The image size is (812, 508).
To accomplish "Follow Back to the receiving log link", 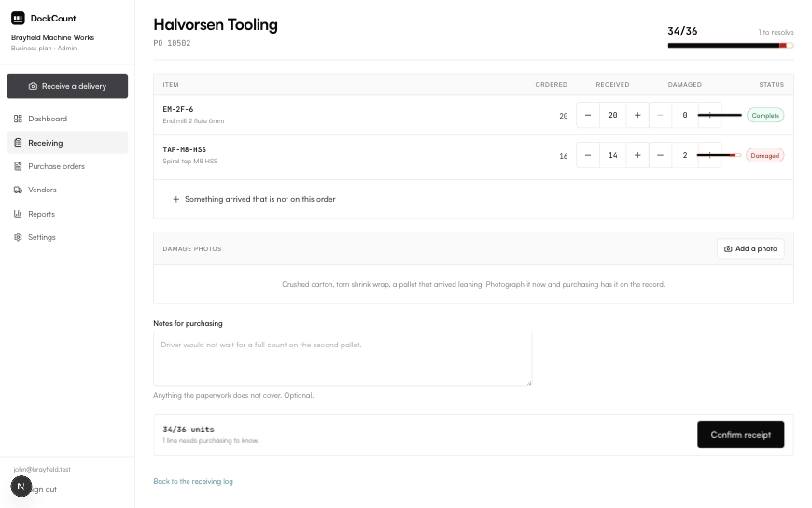I will [x=193, y=481].
